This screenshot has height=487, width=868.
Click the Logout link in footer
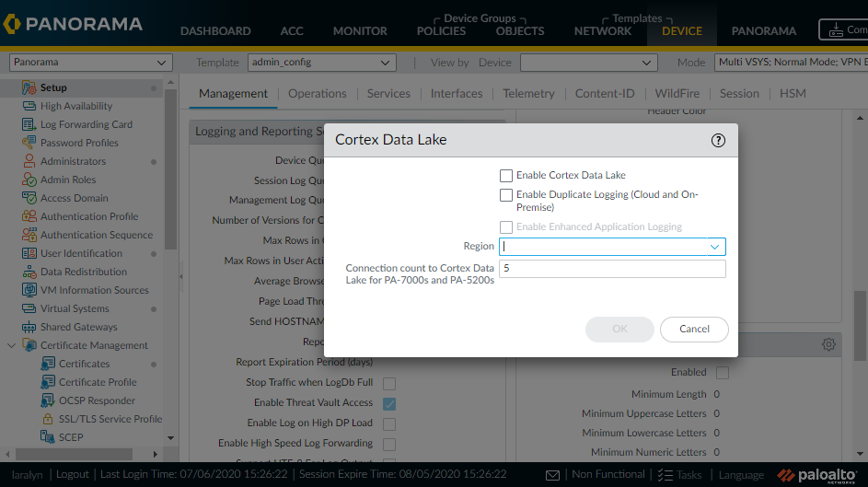(72, 475)
